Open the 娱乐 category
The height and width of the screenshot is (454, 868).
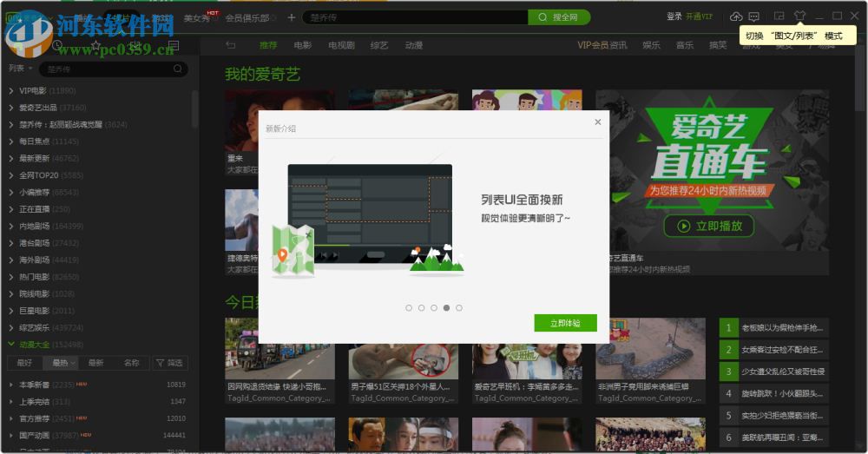click(651, 45)
